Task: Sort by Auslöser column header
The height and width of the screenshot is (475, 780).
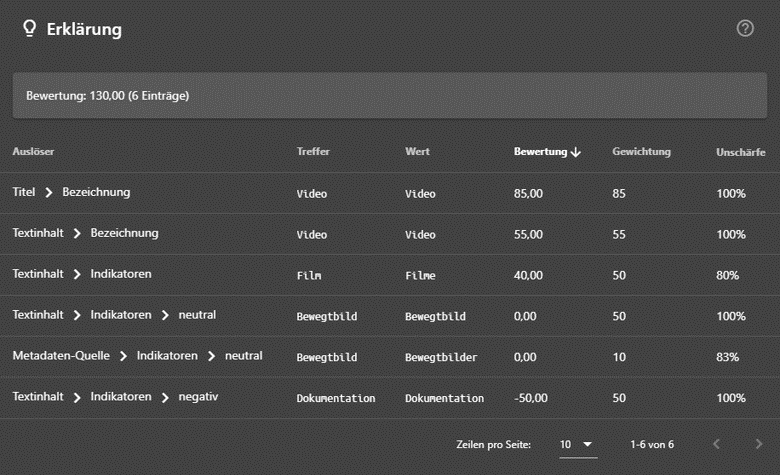Action: 33,151
